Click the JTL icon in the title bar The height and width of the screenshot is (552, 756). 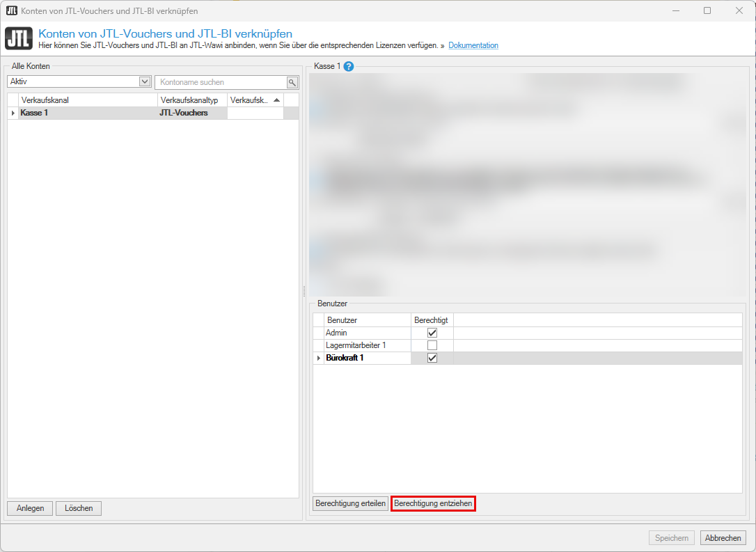pos(11,10)
